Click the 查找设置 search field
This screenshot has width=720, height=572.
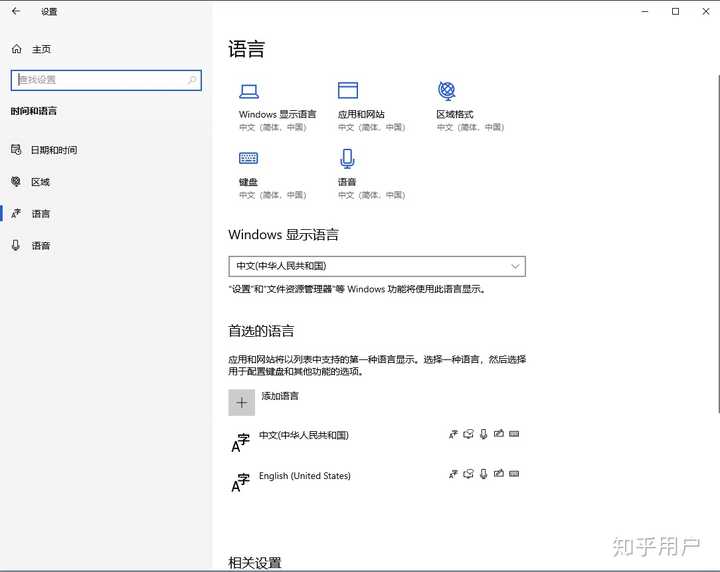(x=106, y=80)
